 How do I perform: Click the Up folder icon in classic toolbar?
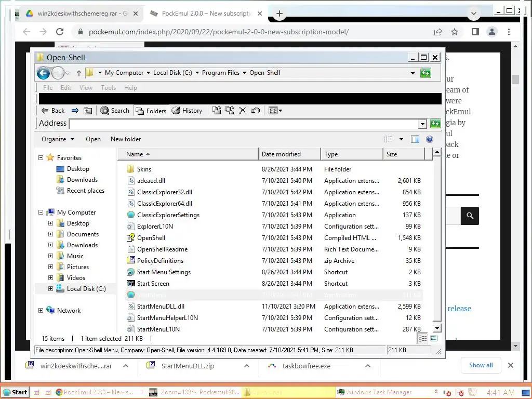click(x=88, y=111)
